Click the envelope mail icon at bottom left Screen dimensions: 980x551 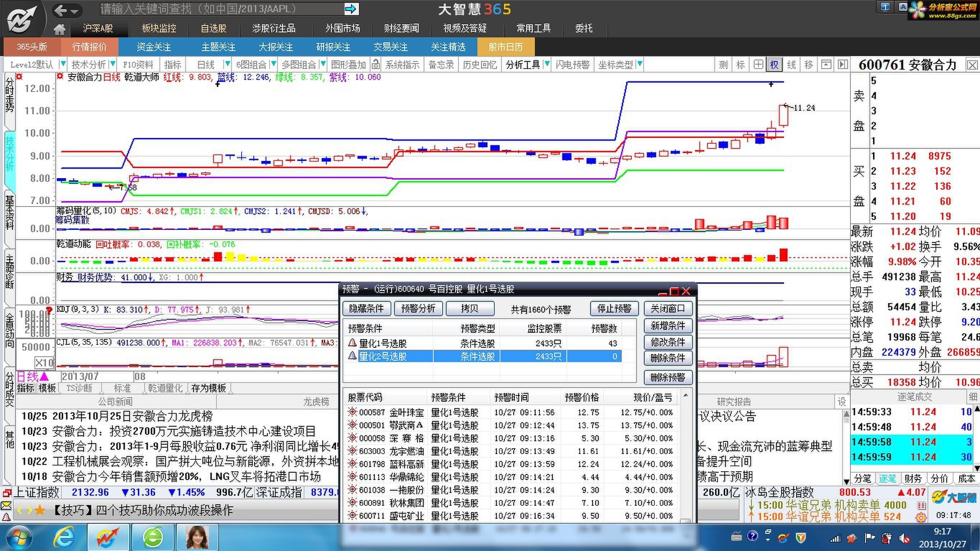(x=6, y=506)
